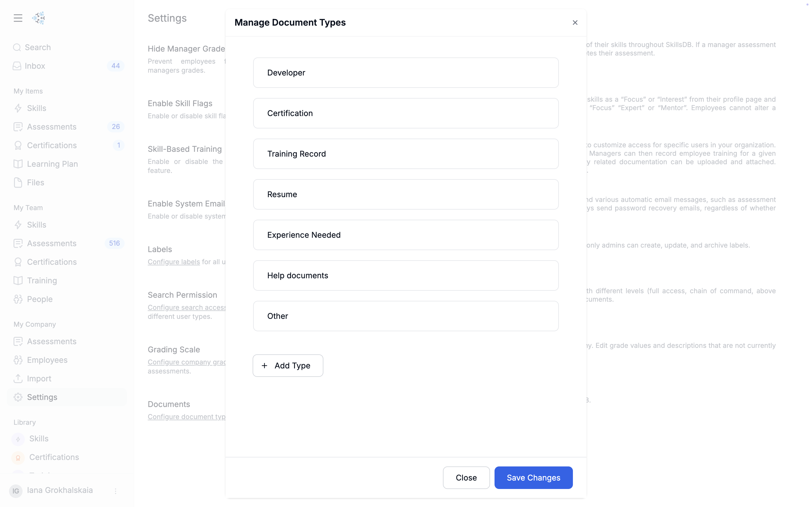Click the Settings gear icon
The height and width of the screenshot is (507, 812).
coord(18,397)
